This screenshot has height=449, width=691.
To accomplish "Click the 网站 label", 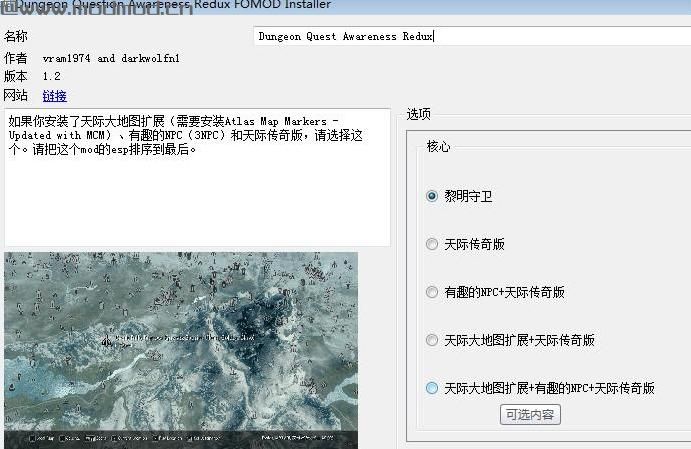I will pyautogui.click(x=15, y=95).
